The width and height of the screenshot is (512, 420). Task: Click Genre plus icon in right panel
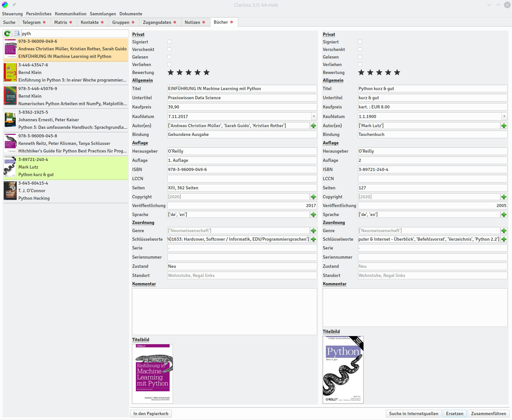coord(504,230)
